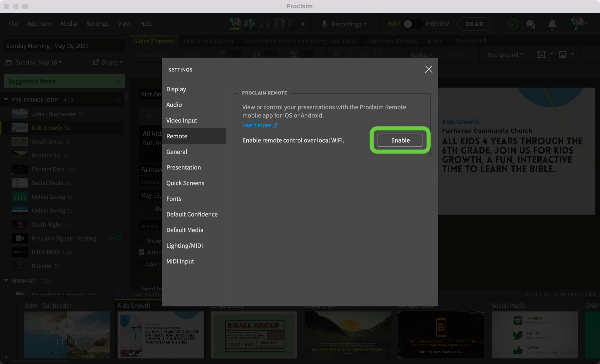The image size is (600, 364).
Task: Open MIDI Input settings
Action: point(194,261)
